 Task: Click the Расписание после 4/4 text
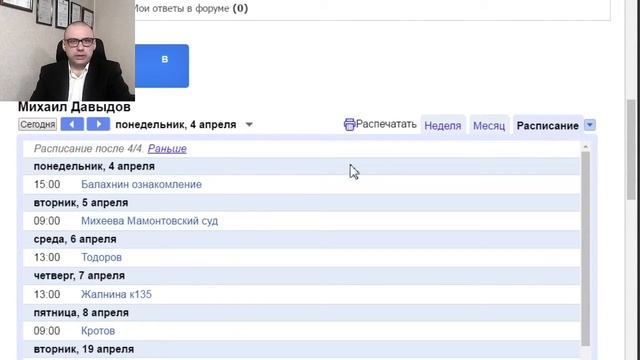click(89, 149)
